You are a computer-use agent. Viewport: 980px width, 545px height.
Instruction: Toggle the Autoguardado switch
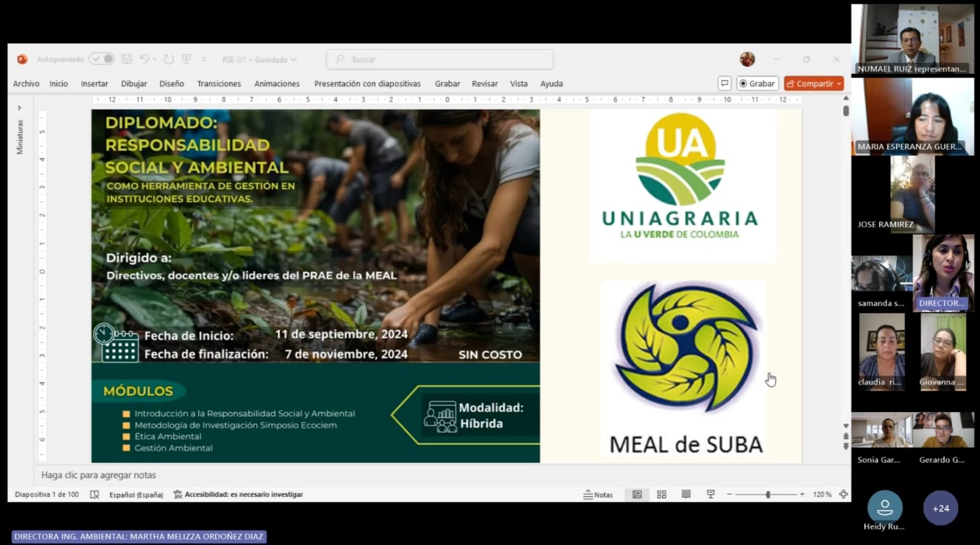click(x=102, y=59)
